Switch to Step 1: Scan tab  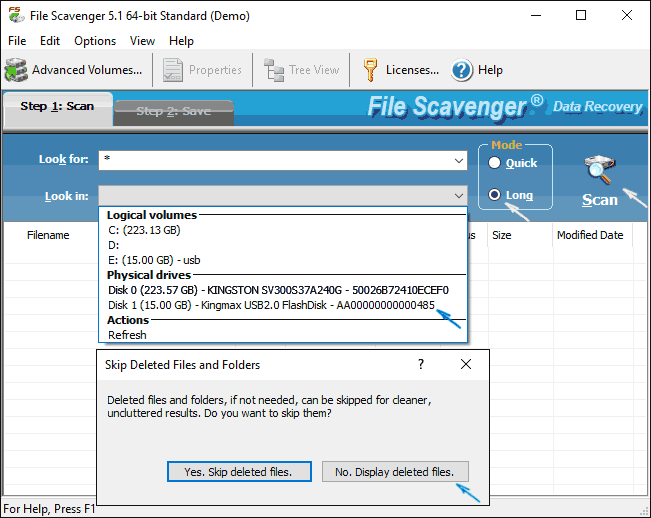coord(57,107)
